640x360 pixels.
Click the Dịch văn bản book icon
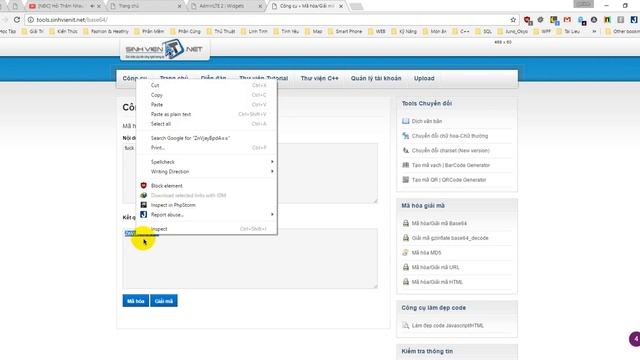[x=405, y=121]
